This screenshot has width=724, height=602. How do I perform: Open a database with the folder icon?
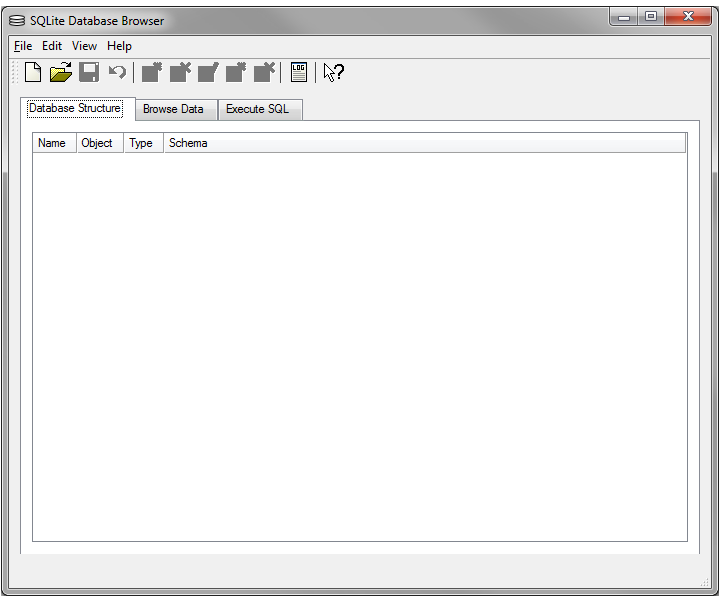pos(61,72)
